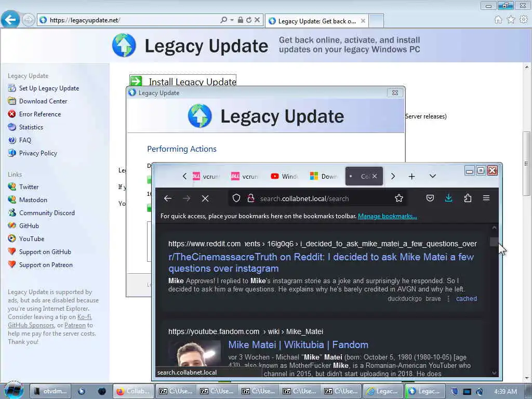Close the Legacy Update installer dialog
The width and height of the screenshot is (532, 399).
click(x=395, y=92)
